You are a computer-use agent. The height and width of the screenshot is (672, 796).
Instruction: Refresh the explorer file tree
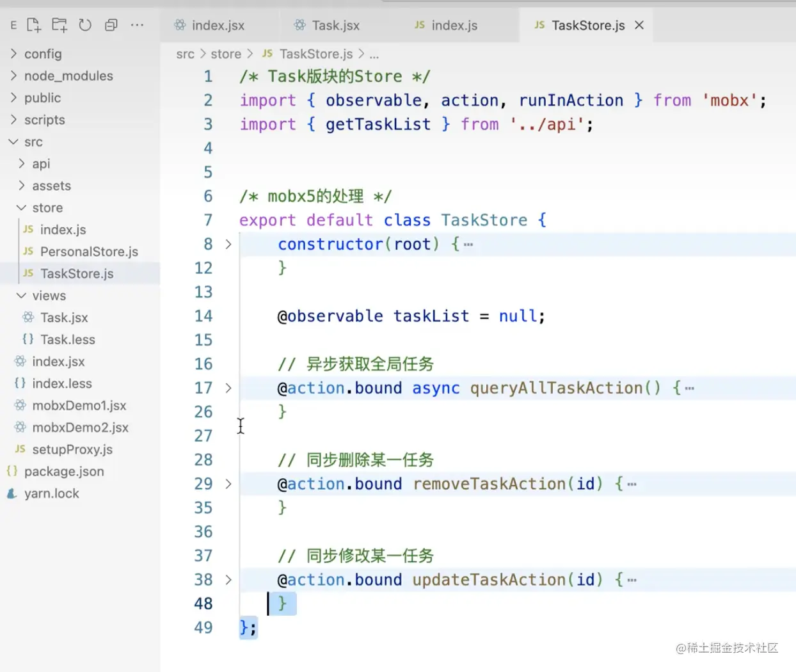(x=85, y=25)
